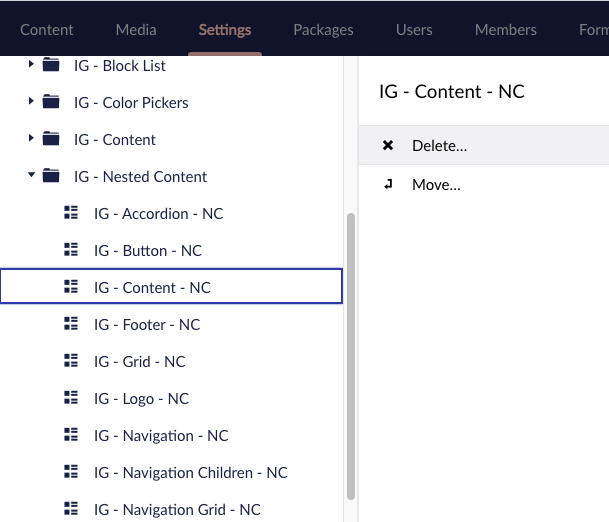The image size is (609, 522).
Task: Open IG - Footer - NC data type
Action: click(x=147, y=325)
